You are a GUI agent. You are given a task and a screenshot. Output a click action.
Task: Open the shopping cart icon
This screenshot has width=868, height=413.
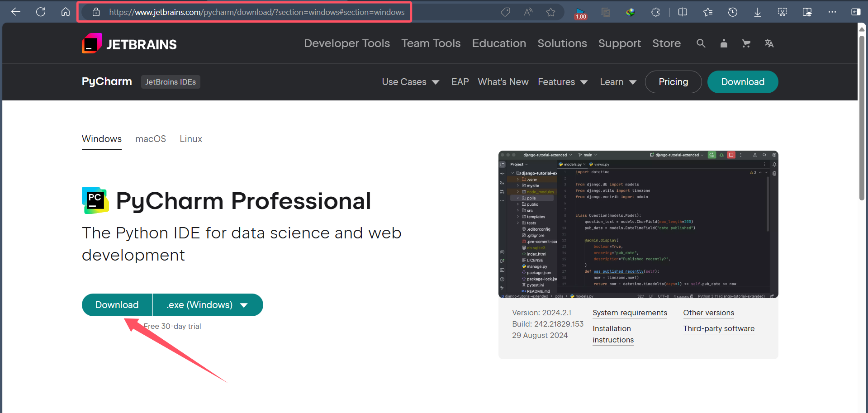[x=746, y=43]
